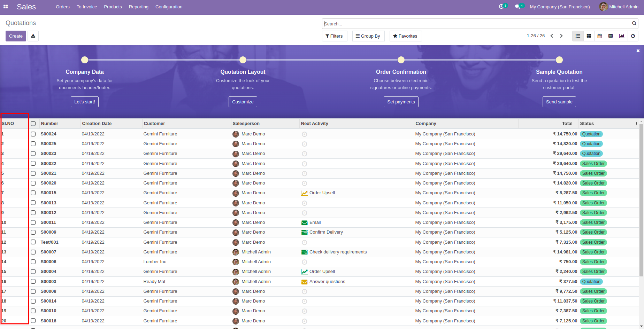Click the activity clock icon for S00024
Screen dimensions: 644x329
(x=304, y=134)
